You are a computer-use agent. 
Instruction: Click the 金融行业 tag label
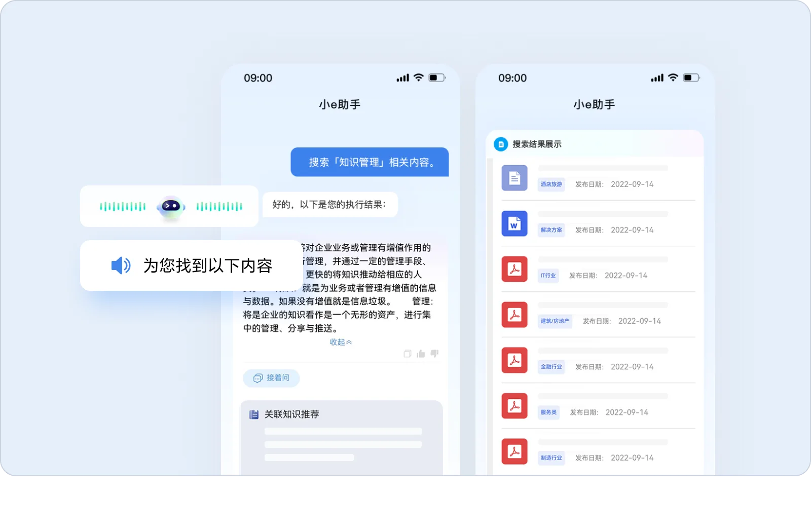pyautogui.click(x=551, y=367)
